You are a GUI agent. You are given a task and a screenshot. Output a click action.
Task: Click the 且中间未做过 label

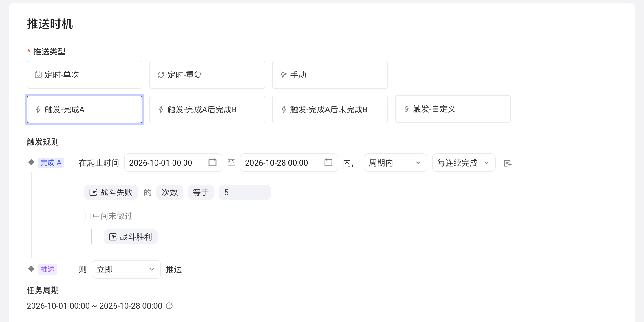tap(108, 216)
